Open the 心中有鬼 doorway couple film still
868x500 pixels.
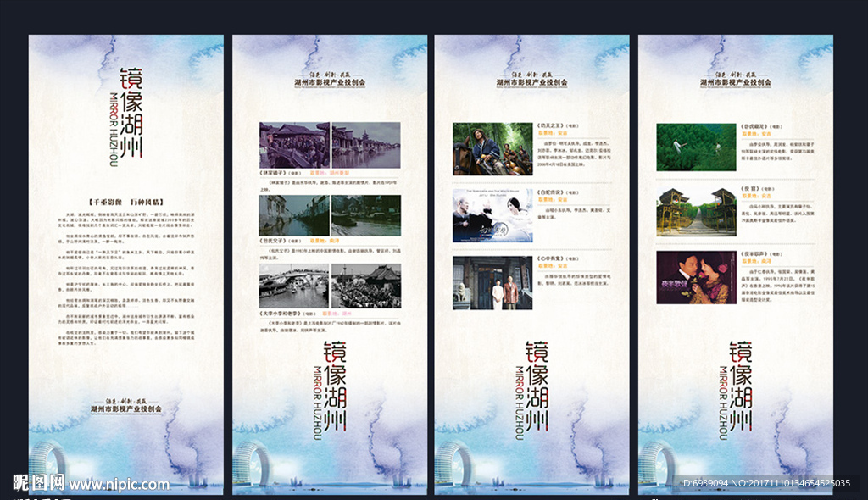click(x=492, y=282)
